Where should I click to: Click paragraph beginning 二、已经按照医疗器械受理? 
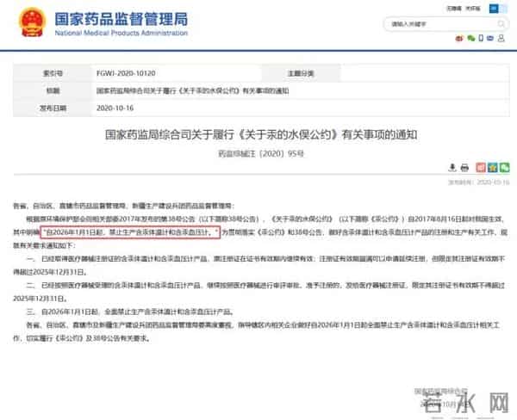258,292
